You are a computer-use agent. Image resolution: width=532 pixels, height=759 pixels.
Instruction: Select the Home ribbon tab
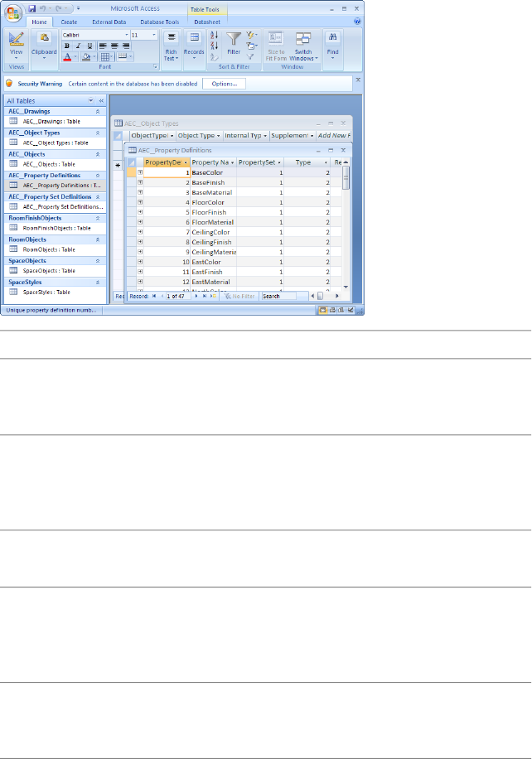tap(39, 22)
